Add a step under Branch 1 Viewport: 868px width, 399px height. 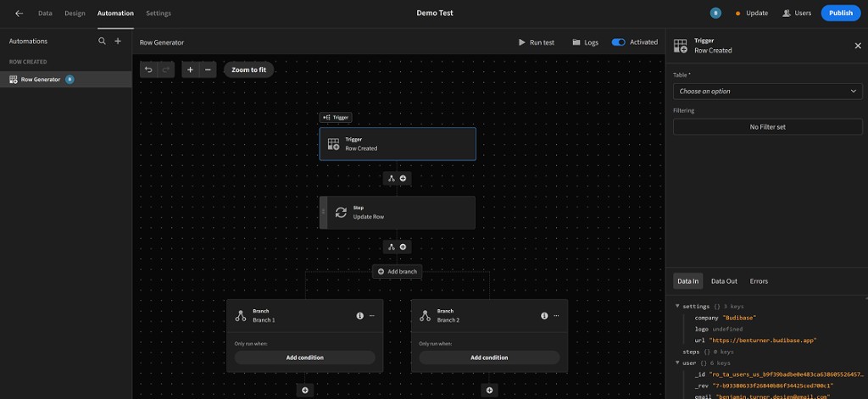pos(305,391)
